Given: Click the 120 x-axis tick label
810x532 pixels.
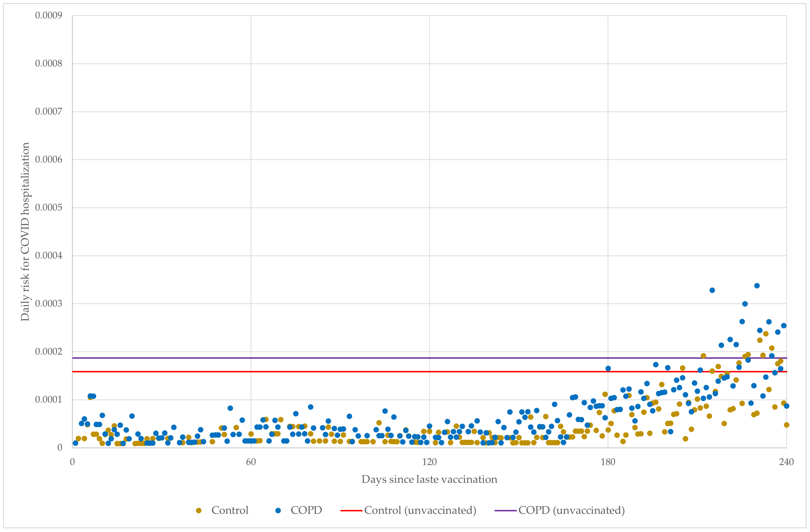Looking at the screenshot, I should [x=429, y=462].
